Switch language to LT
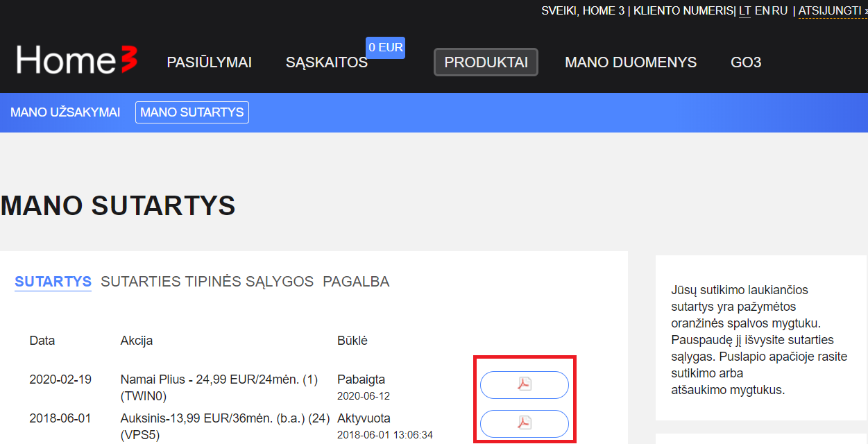The width and height of the screenshot is (868, 444). pos(744,11)
